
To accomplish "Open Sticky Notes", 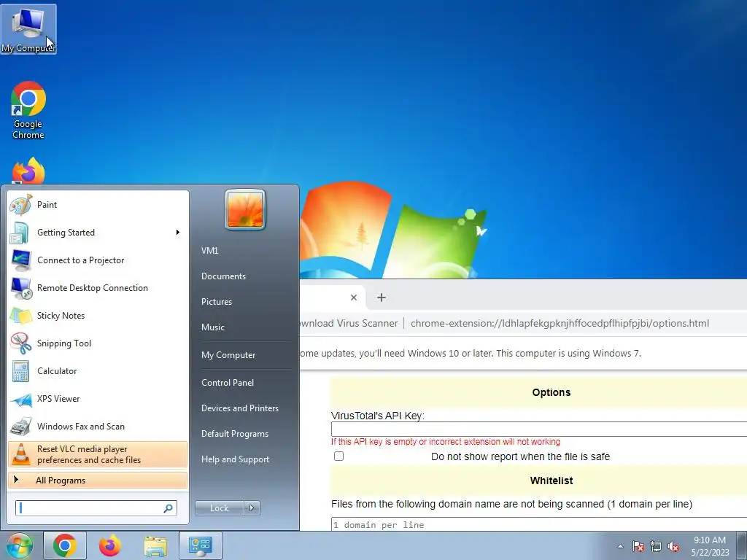I will pyautogui.click(x=98, y=315).
